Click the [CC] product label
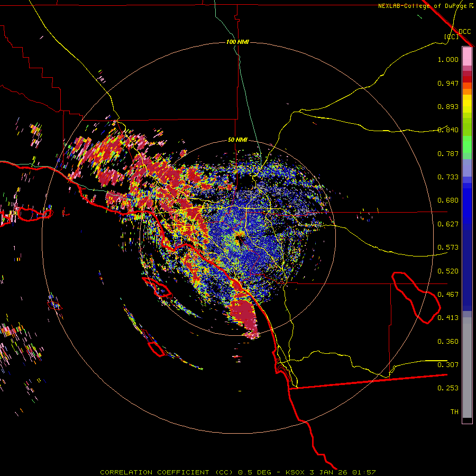476x476 pixels. click(x=452, y=36)
